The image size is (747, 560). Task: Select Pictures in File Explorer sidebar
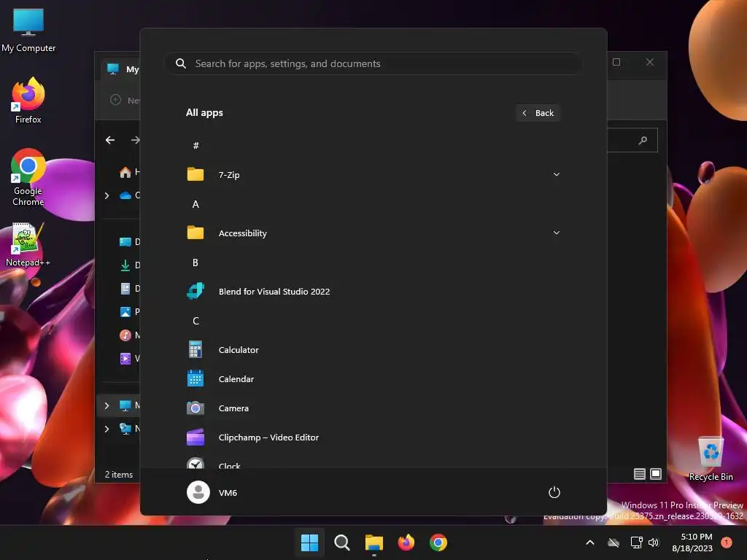pyautogui.click(x=125, y=312)
